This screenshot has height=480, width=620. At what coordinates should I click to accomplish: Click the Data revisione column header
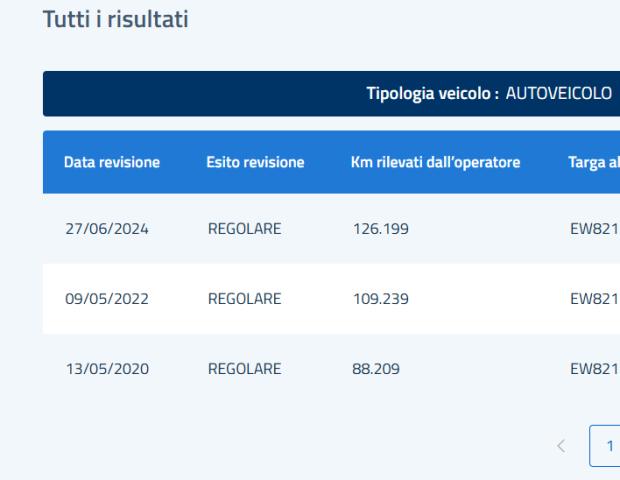112,162
